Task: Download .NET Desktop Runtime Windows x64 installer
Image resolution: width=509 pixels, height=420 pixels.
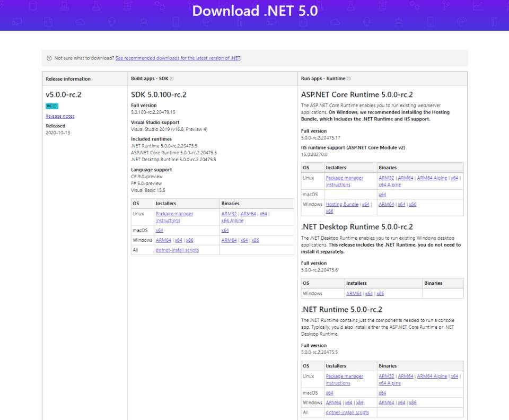Action: [369, 293]
